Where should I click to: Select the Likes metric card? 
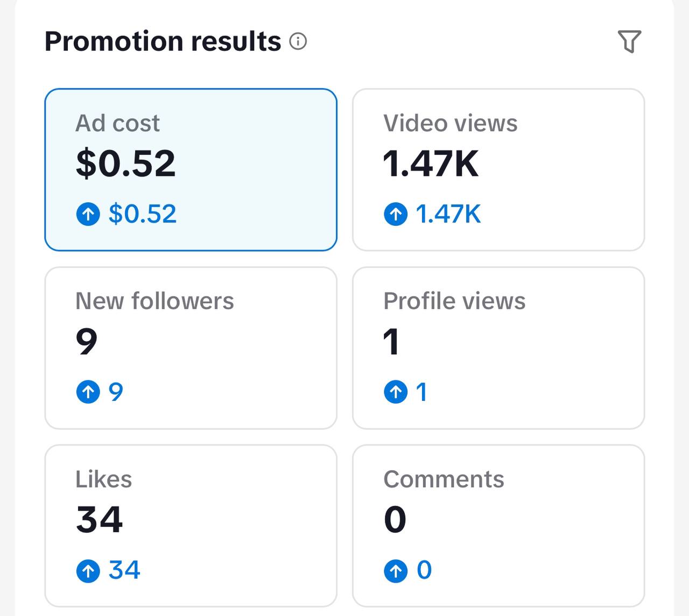[x=191, y=526]
